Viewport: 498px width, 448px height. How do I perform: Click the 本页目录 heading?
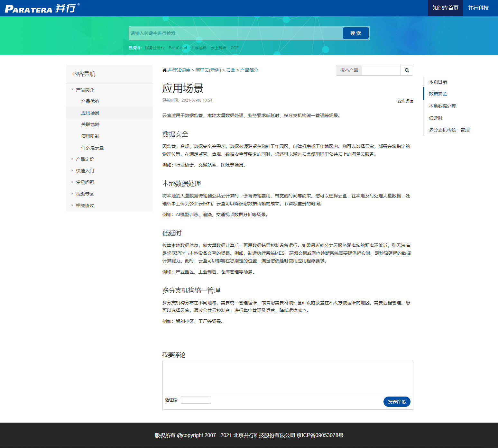click(438, 82)
